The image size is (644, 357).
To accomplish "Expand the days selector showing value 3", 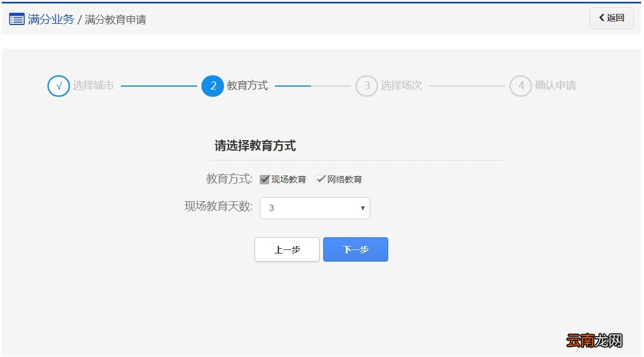I will [314, 208].
